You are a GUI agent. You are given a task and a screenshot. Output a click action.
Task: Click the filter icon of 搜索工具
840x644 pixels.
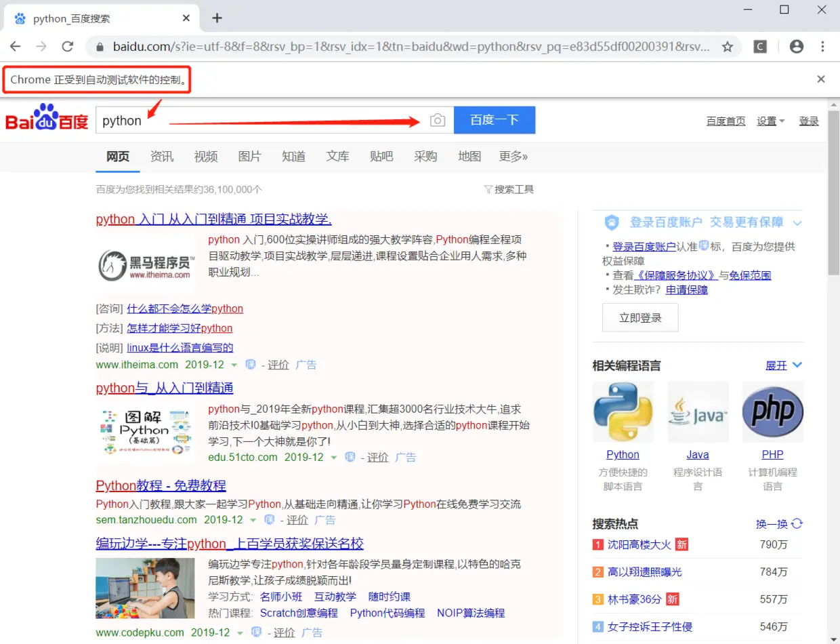click(488, 190)
